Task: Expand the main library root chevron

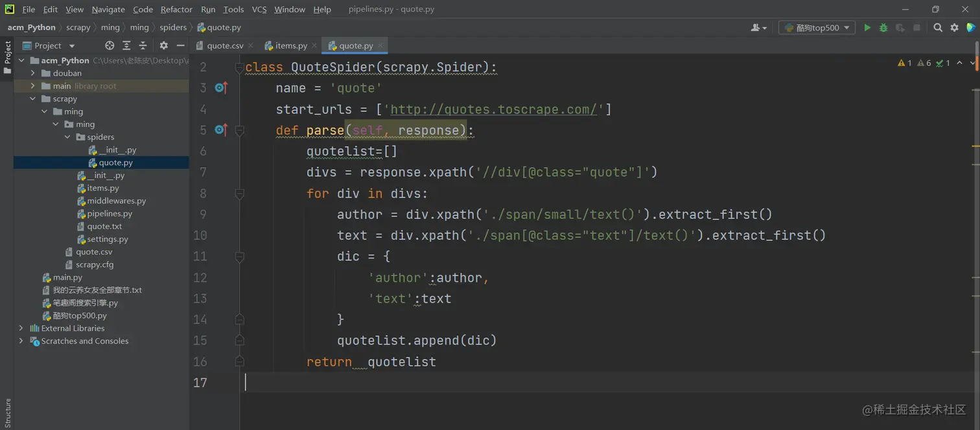Action: pyautogui.click(x=33, y=86)
